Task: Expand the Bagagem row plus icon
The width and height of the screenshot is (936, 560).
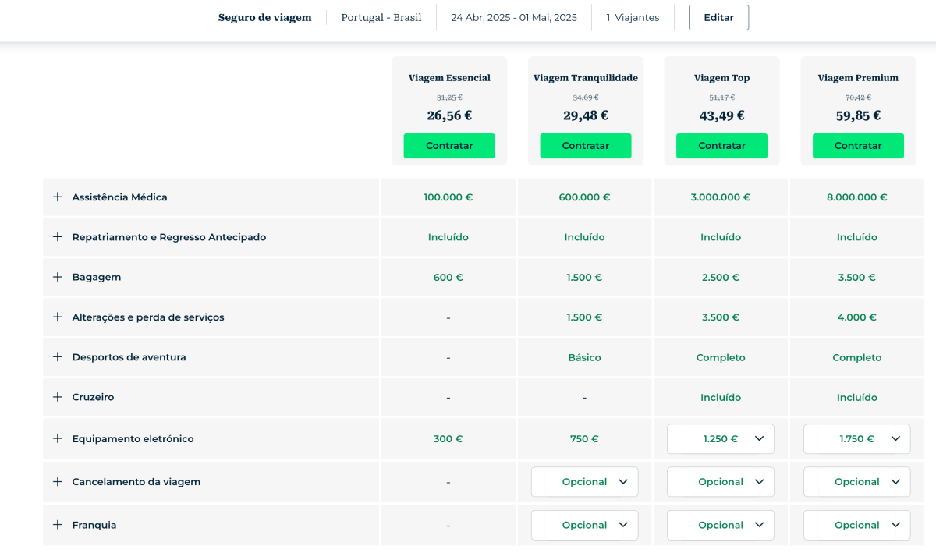Action: [x=57, y=277]
